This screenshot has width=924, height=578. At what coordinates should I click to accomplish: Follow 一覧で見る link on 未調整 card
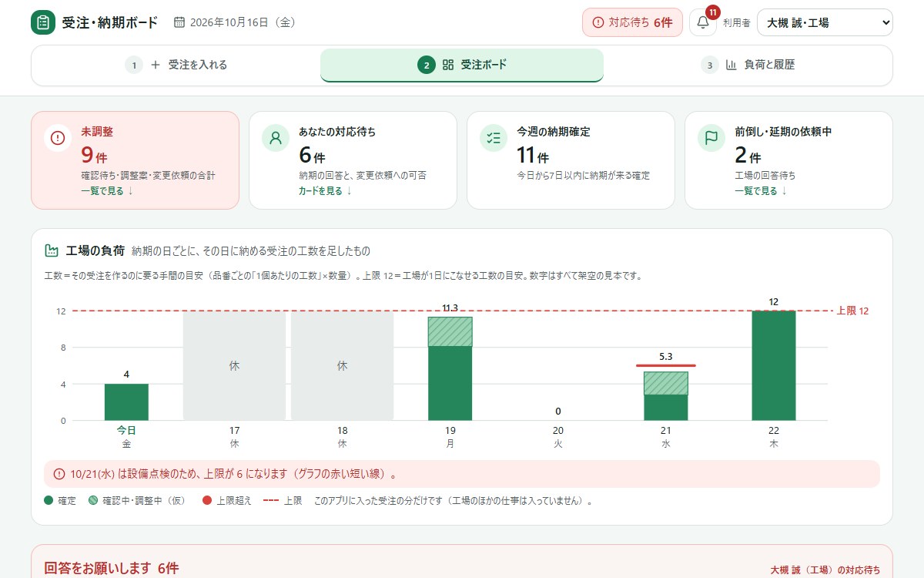pos(107,191)
